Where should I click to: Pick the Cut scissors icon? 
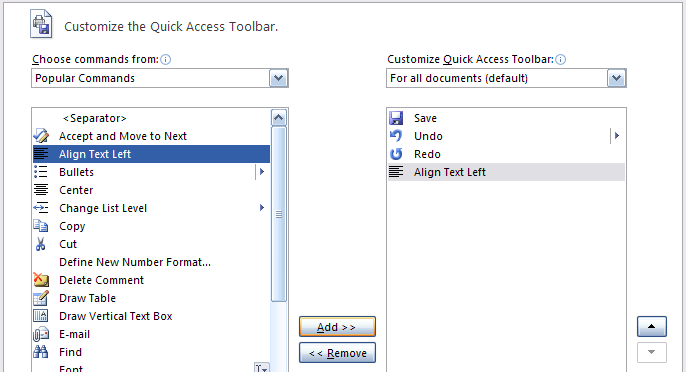click(41, 244)
